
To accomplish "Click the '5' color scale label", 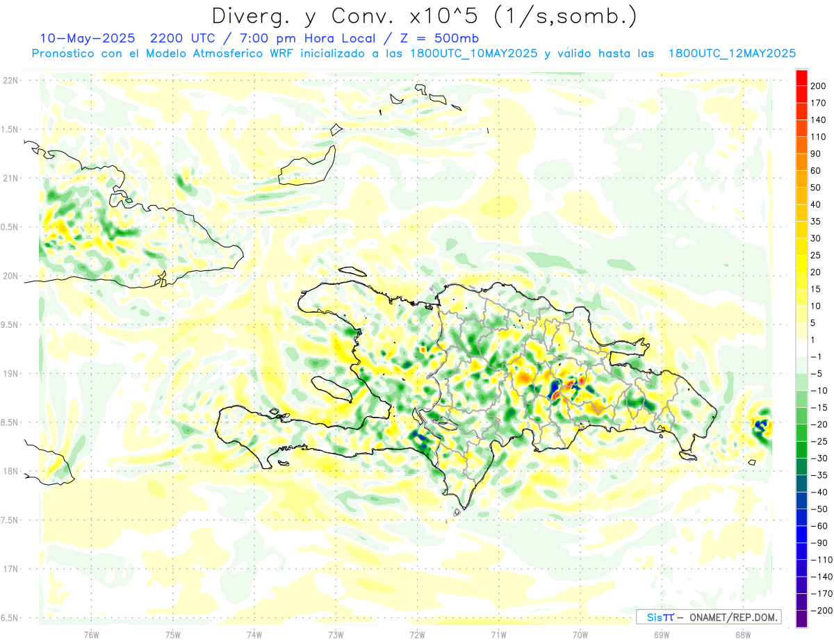I will [814, 323].
